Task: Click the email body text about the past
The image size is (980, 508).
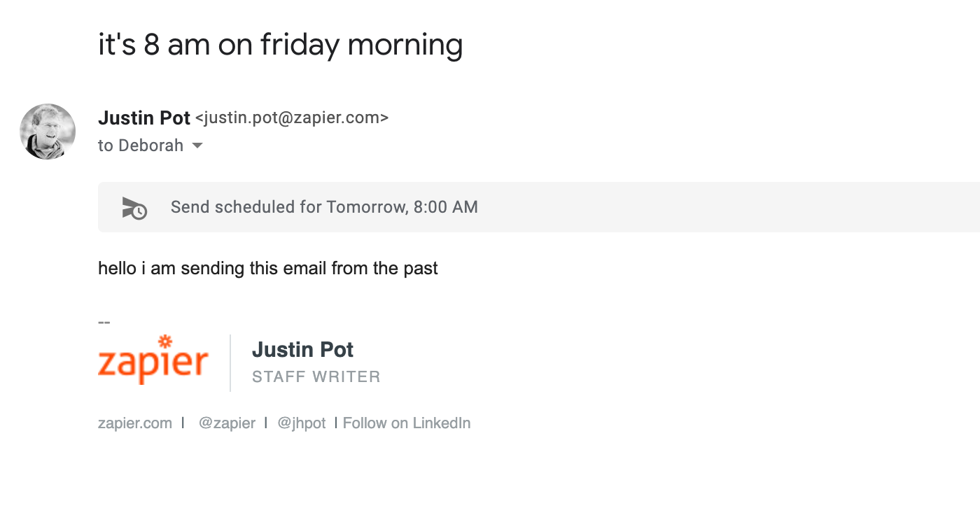Action: (x=268, y=269)
